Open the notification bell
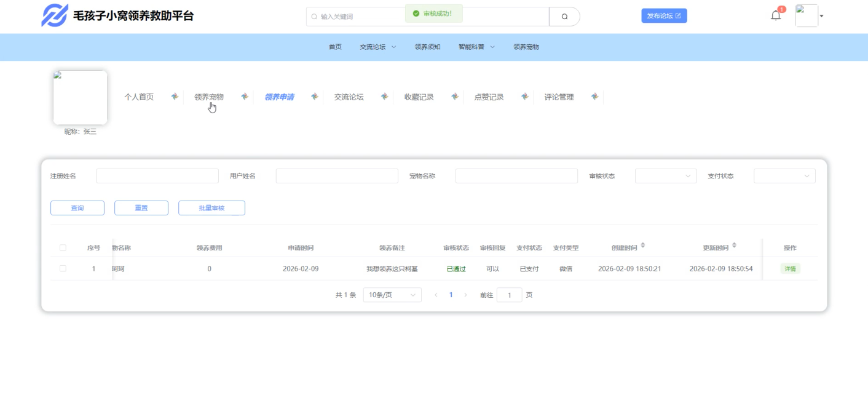This screenshot has height=411, width=868. pyautogui.click(x=776, y=15)
